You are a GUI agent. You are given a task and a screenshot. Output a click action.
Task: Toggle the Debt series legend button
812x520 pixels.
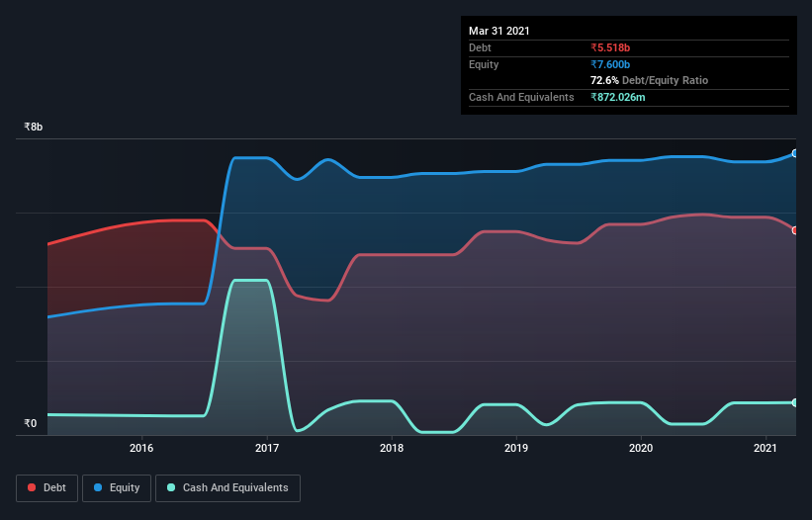pos(47,488)
